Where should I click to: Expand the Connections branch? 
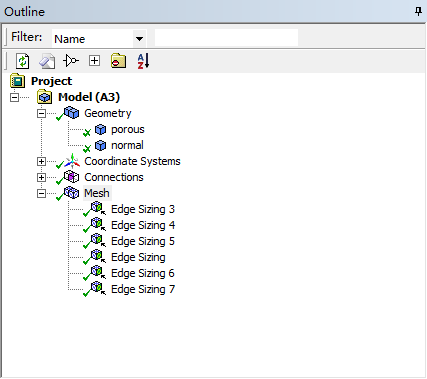[41, 177]
